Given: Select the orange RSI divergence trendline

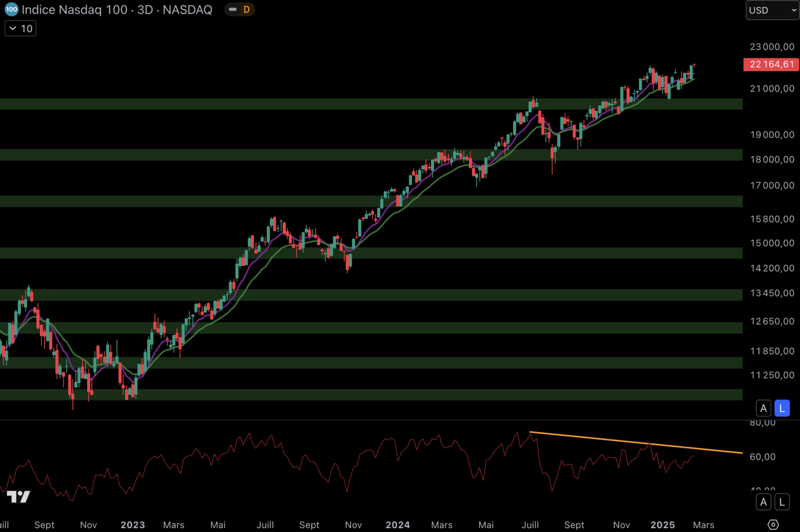Looking at the screenshot, I should pyautogui.click(x=635, y=442).
